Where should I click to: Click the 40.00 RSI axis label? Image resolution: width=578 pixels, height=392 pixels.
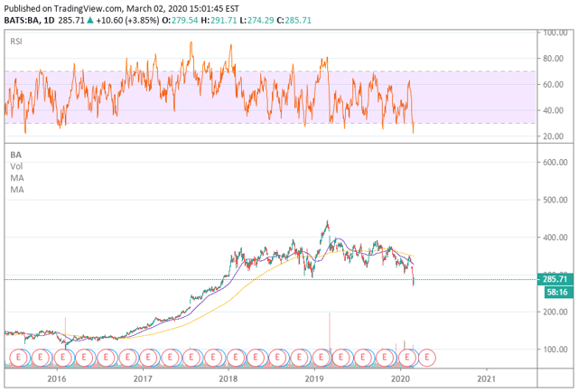coord(554,110)
